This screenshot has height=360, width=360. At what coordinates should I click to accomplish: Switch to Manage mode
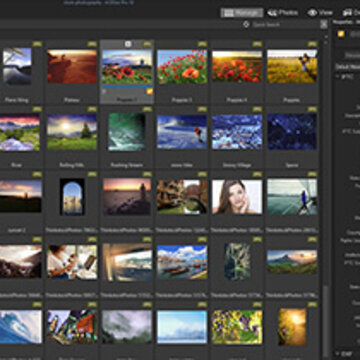242,13
